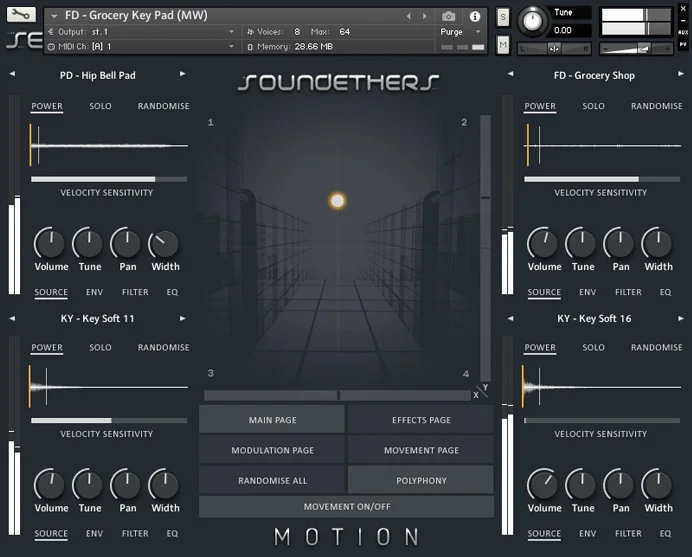Click the Volume knob of KY - Key Soft 16
Image resolution: width=692 pixels, height=557 pixels.
pos(543,485)
